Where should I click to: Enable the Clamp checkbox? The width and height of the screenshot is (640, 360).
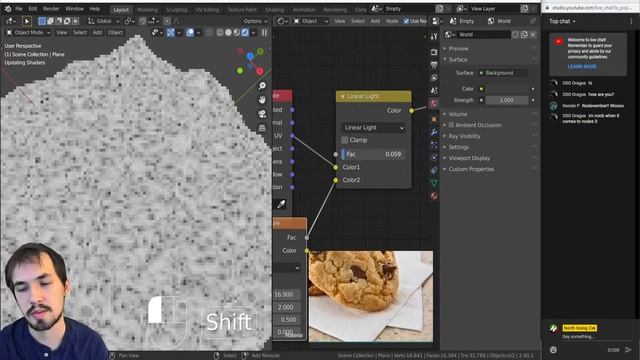(x=345, y=140)
